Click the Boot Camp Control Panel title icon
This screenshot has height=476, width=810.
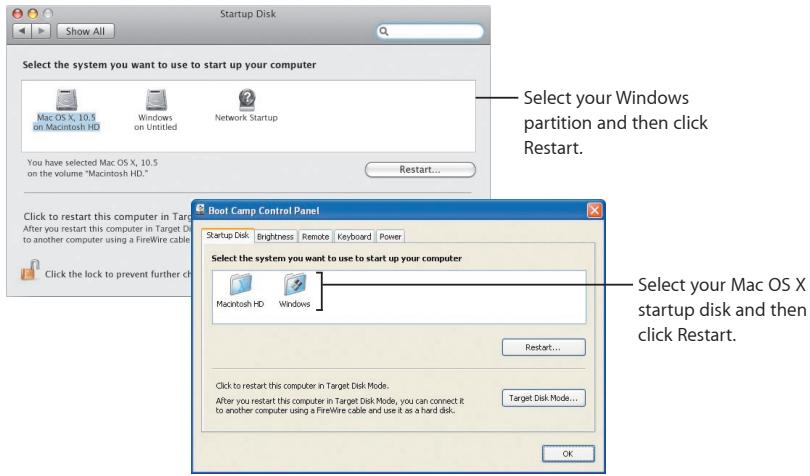[200, 209]
